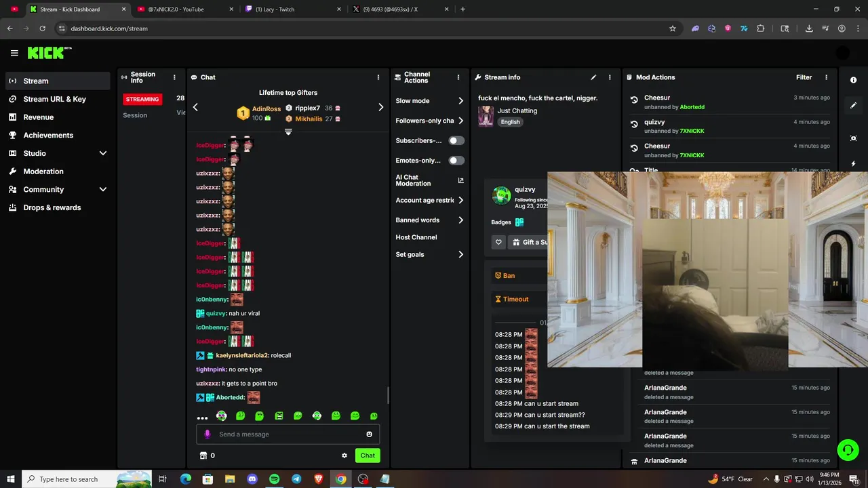Click the shop icon next to 0
The width and height of the screenshot is (868, 488).
[202, 455]
